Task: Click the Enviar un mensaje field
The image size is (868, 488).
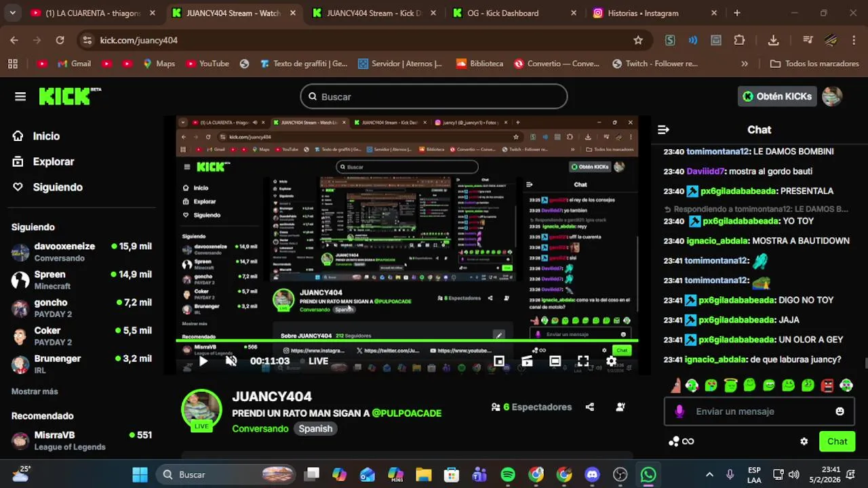Action: 759,411
